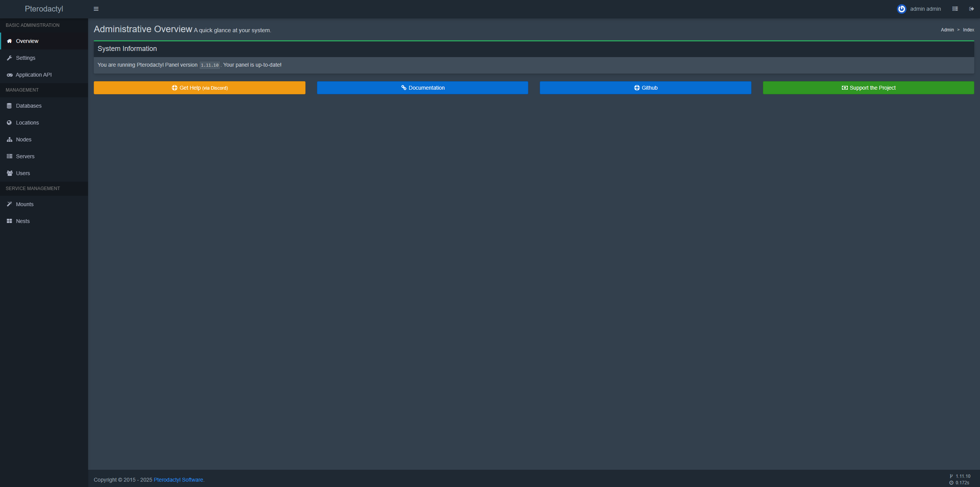Image resolution: width=980 pixels, height=487 pixels.
Task: Click the Databases stack icon
Action: pos(9,106)
